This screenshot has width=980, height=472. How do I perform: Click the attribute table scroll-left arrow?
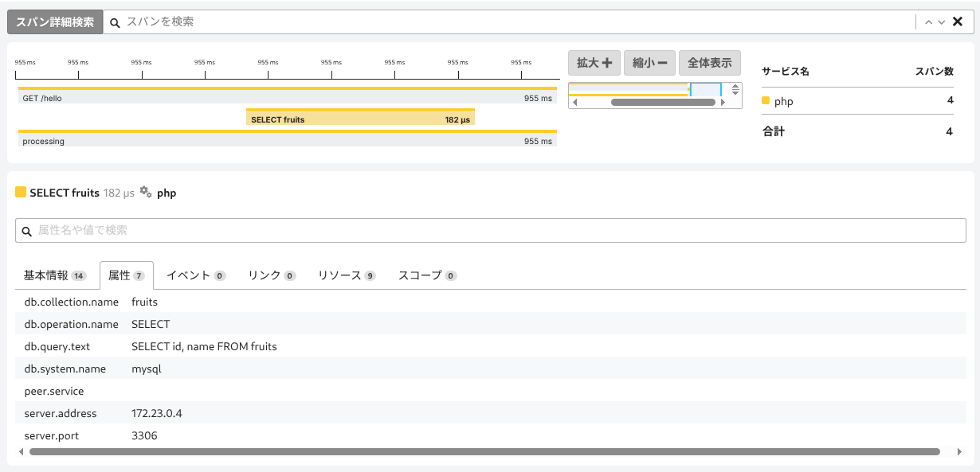(x=21, y=452)
